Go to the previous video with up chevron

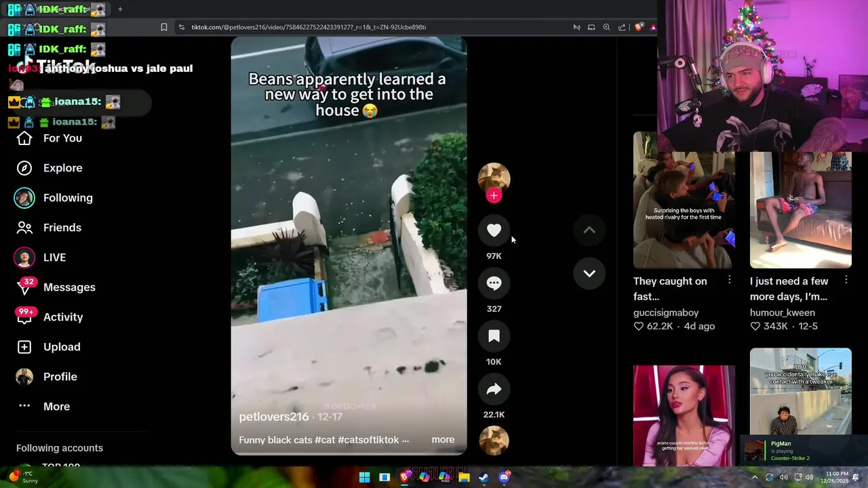pos(589,230)
